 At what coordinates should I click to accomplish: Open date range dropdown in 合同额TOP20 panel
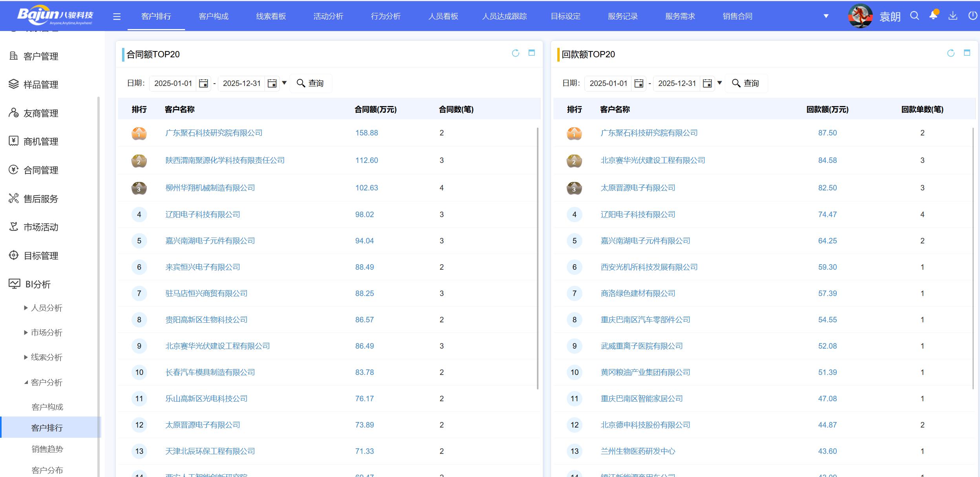point(285,83)
